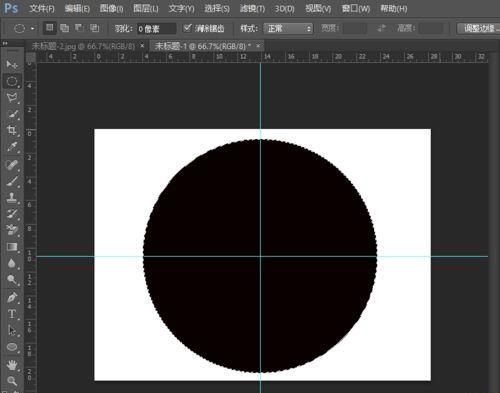Expand the tools panel double-arrow

(5, 43)
